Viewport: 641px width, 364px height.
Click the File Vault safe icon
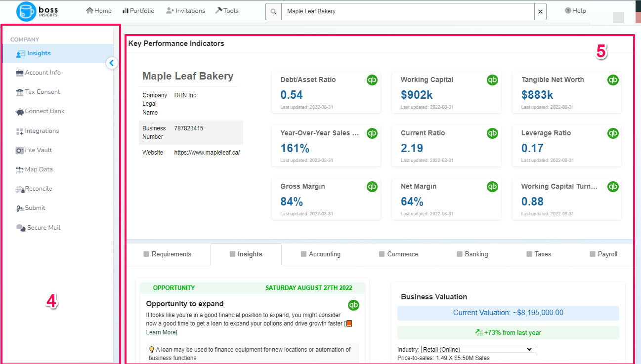coord(20,150)
